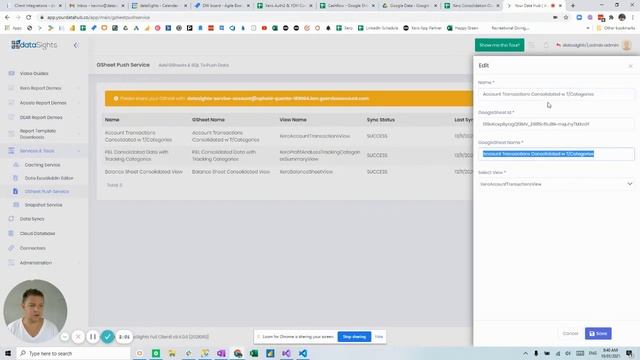Open Visual Studio from the taskbar
The height and width of the screenshot is (360, 640).
[286, 353]
